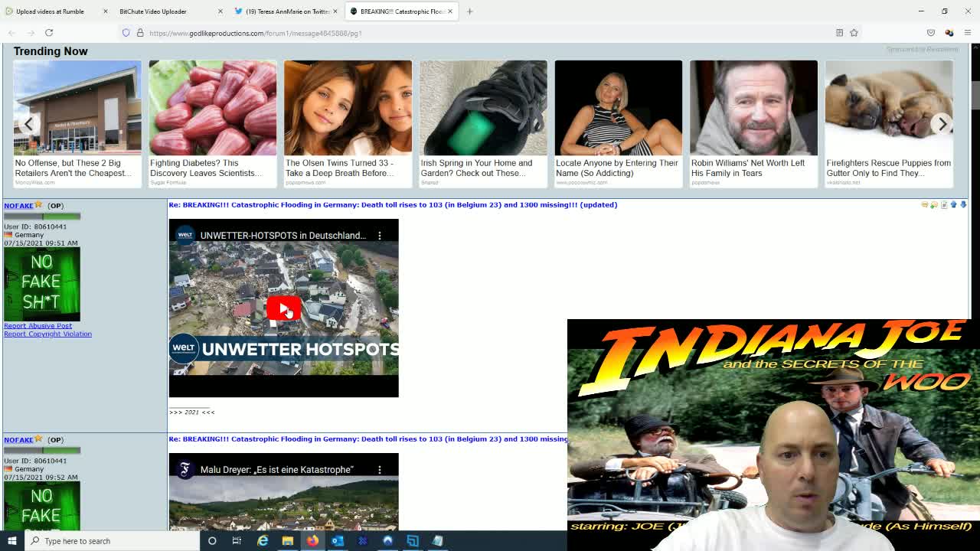Open Robin Williams' Net Worth ad
The image size is (980, 551).
tap(753, 124)
